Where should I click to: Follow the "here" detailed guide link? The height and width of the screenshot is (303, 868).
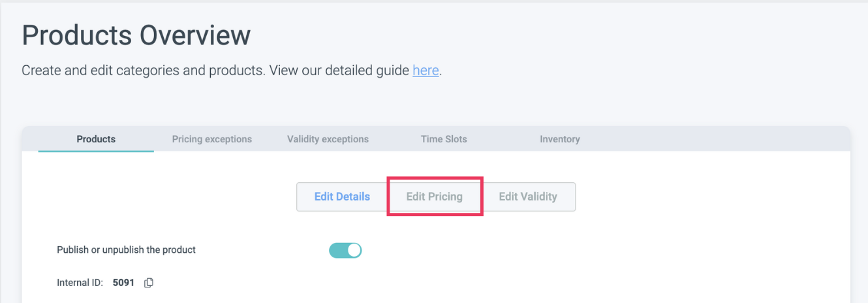pyautogui.click(x=426, y=71)
